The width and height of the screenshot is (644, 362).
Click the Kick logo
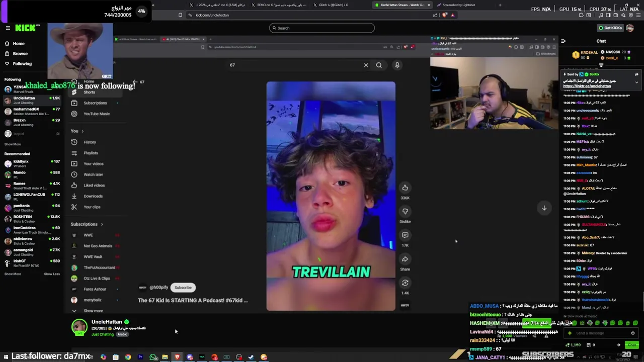[25, 28]
